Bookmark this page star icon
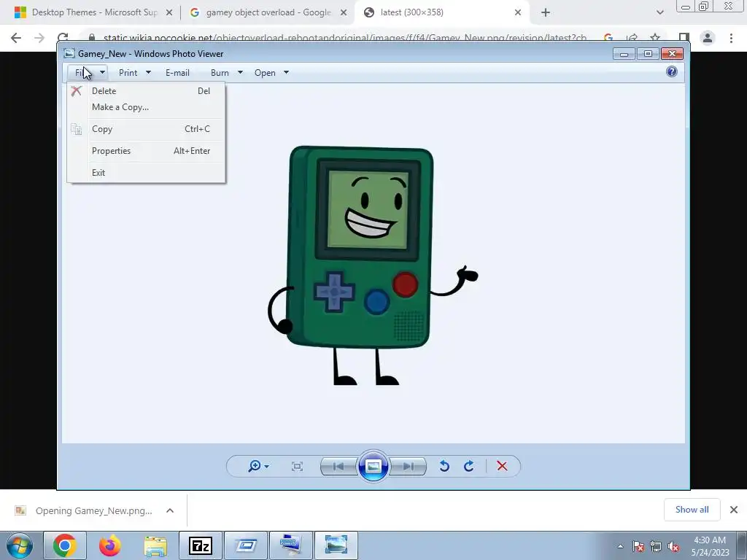The height and width of the screenshot is (560, 747). (x=656, y=38)
